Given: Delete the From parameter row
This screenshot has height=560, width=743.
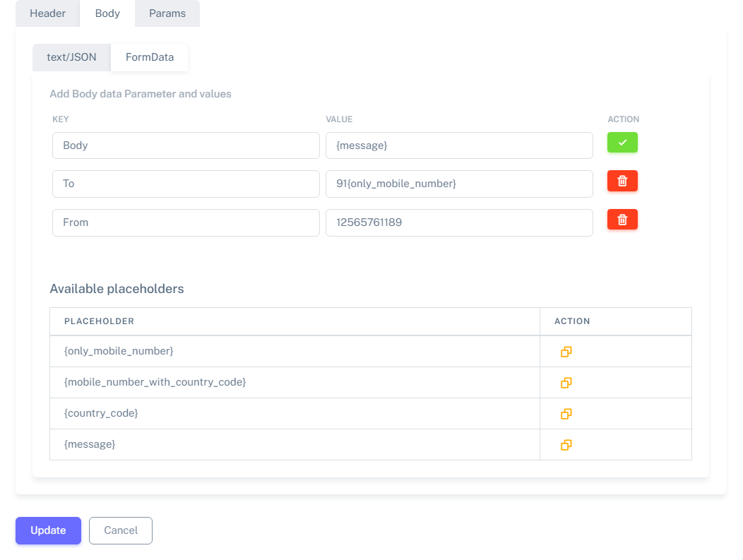Looking at the screenshot, I should (x=622, y=220).
